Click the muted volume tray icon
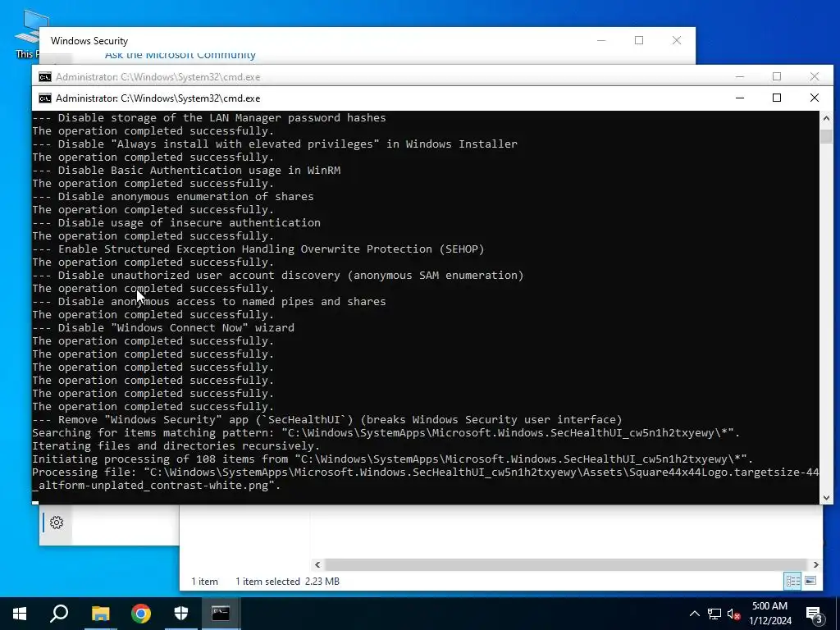Image resolution: width=840 pixels, height=630 pixels. pyautogui.click(x=734, y=614)
